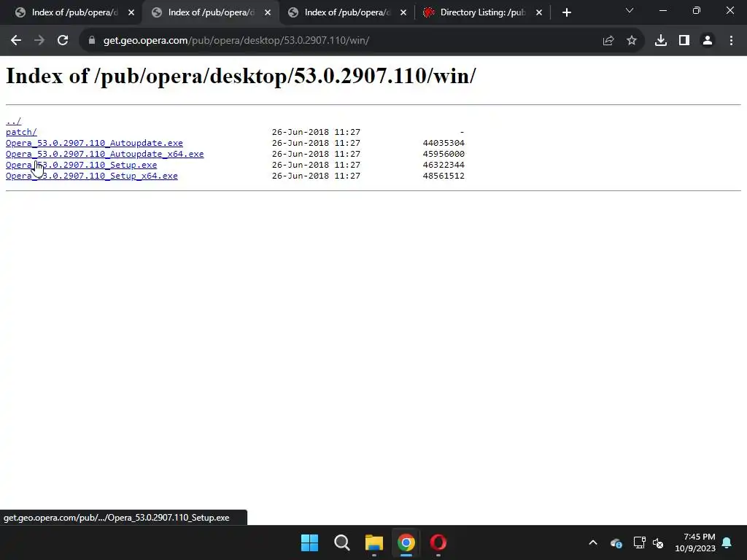The width and height of the screenshot is (747, 560).
Task: Select file size 44035304
Action: 444,143
